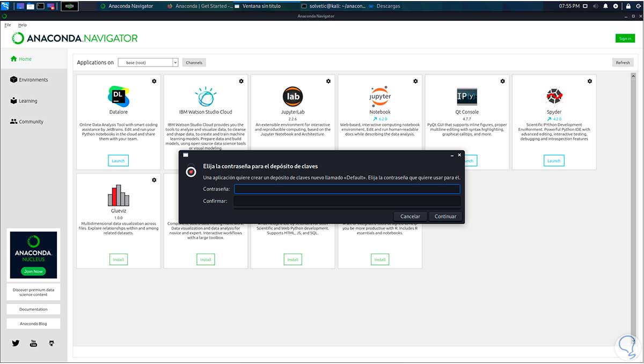The height and width of the screenshot is (364, 644).
Task: Click the Spyder version 4.2.0 update label
Action: pyautogui.click(x=554, y=118)
